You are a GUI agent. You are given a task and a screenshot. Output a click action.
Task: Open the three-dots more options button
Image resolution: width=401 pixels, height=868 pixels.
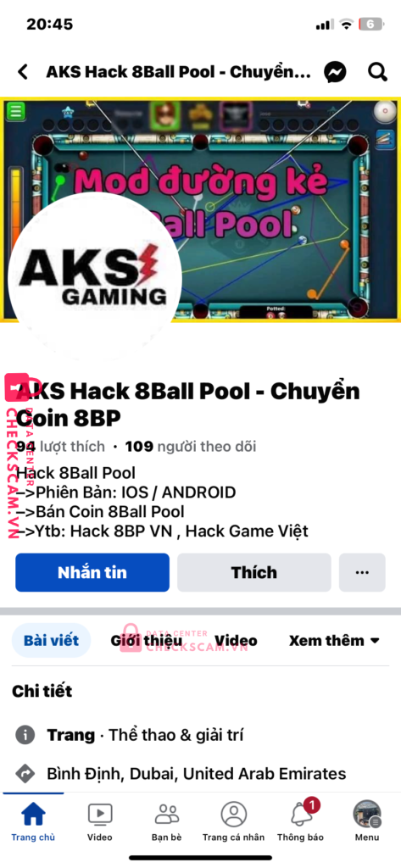pyautogui.click(x=362, y=572)
